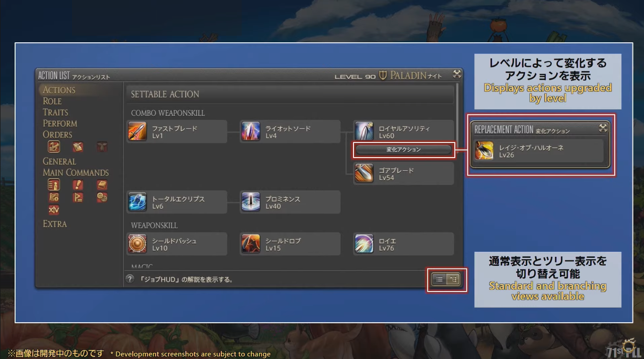The image size is (644, 359).
Task: Click the action list vertical scrollbar
Action: (x=457, y=176)
